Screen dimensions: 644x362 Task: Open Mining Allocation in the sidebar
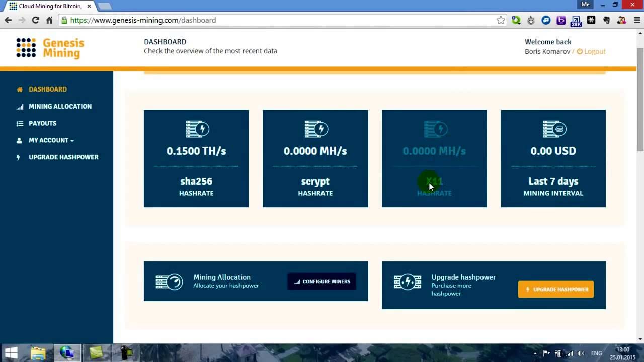pyautogui.click(x=60, y=106)
